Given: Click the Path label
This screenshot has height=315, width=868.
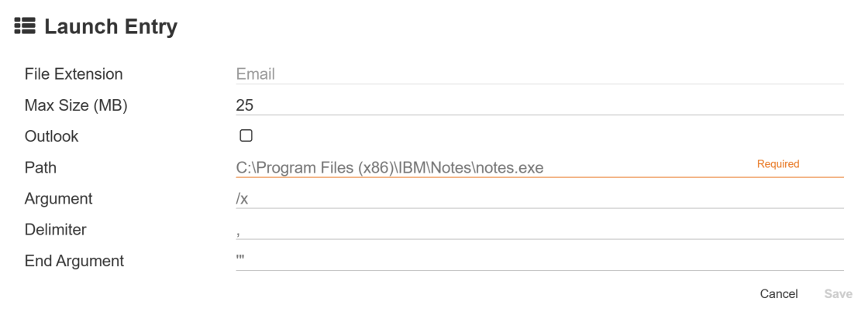Looking at the screenshot, I should pyautogui.click(x=40, y=167).
